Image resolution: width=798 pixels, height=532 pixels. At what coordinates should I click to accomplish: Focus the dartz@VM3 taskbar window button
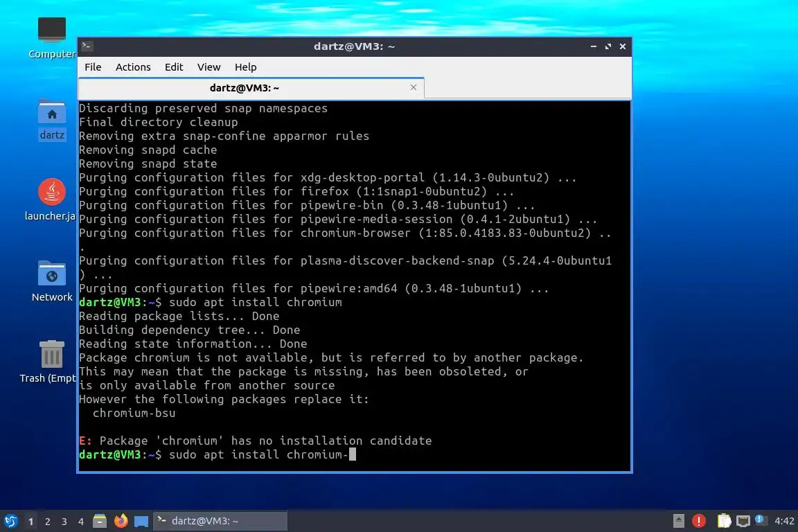220,521
